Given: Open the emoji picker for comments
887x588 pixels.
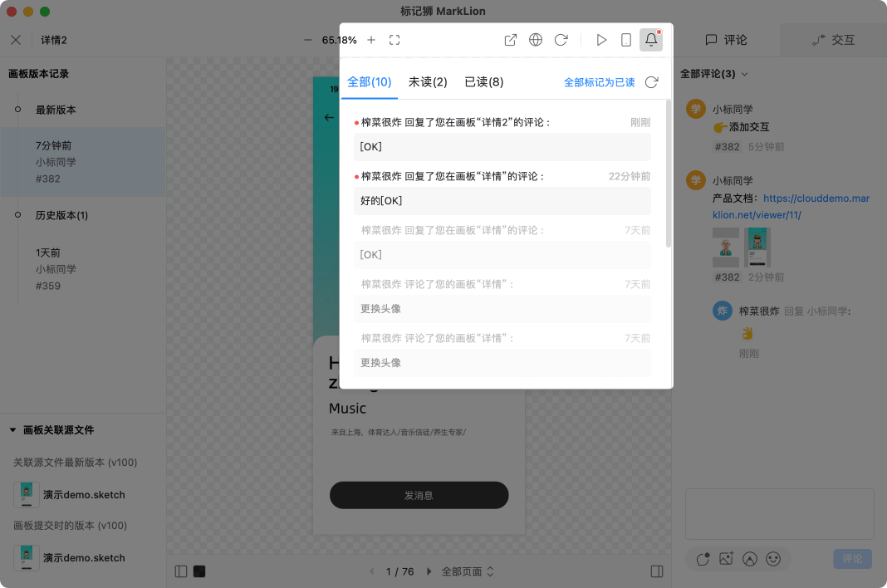Looking at the screenshot, I should pos(774,559).
